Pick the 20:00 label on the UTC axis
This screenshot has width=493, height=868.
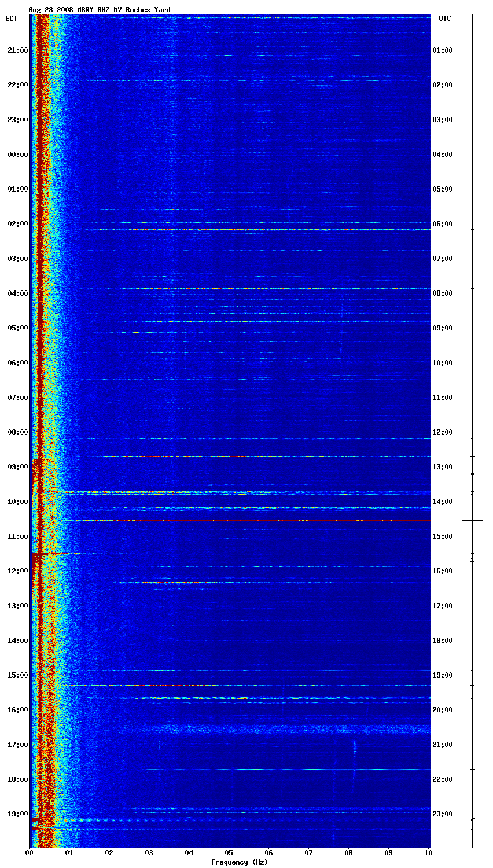[x=443, y=710]
